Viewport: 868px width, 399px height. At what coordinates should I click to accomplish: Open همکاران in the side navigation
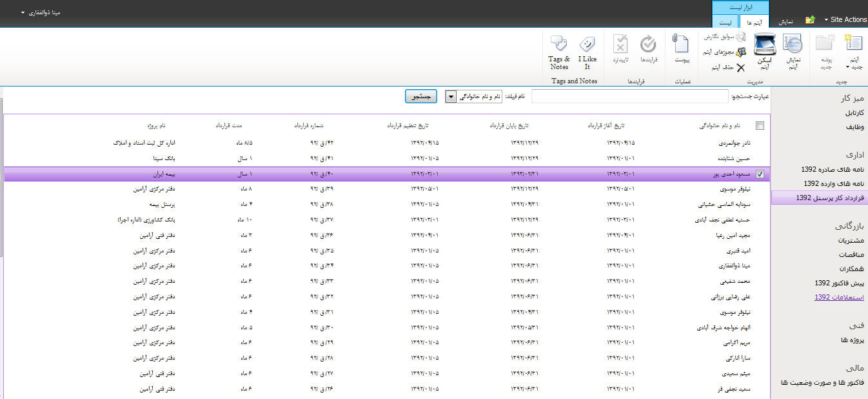pos(851,269)
